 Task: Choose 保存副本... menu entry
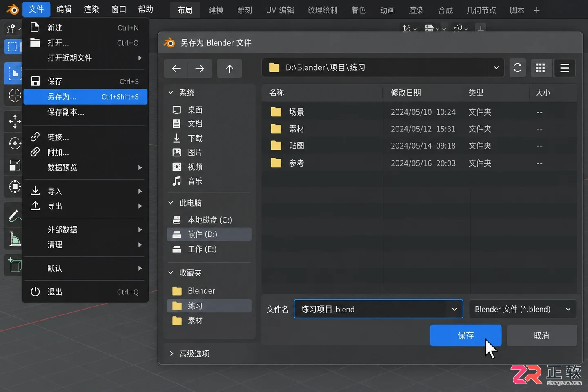85,112
